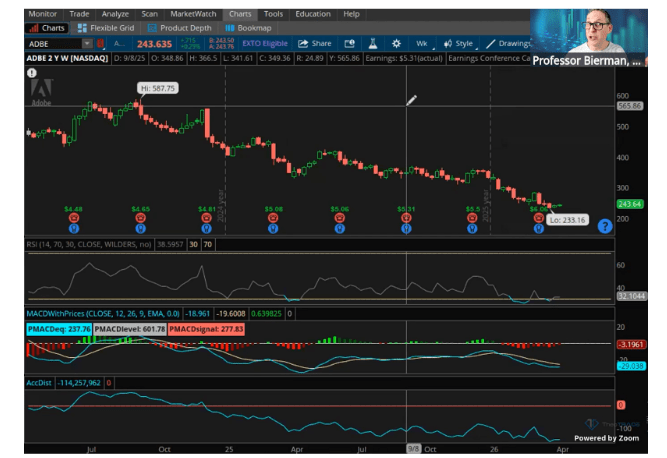Click the 243.635 last price
Image resolution: width=667 pixels, height=458 pixels.
point(154,44)
